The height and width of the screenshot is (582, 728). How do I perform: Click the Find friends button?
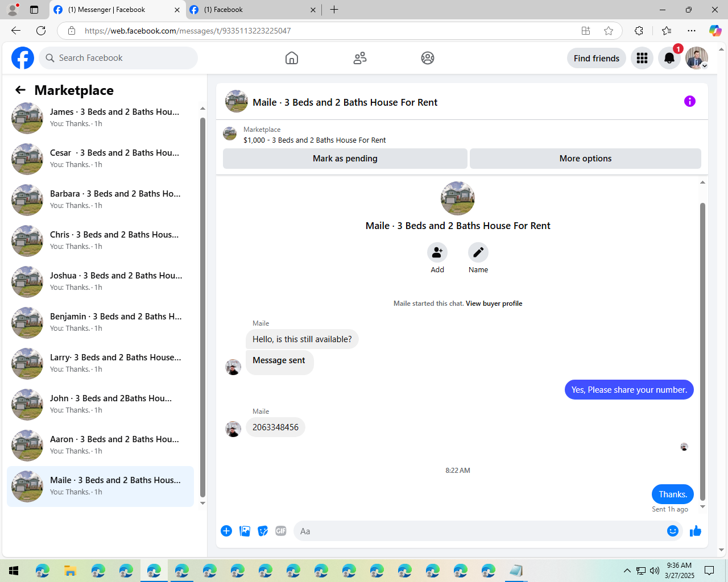pos(597,58)
